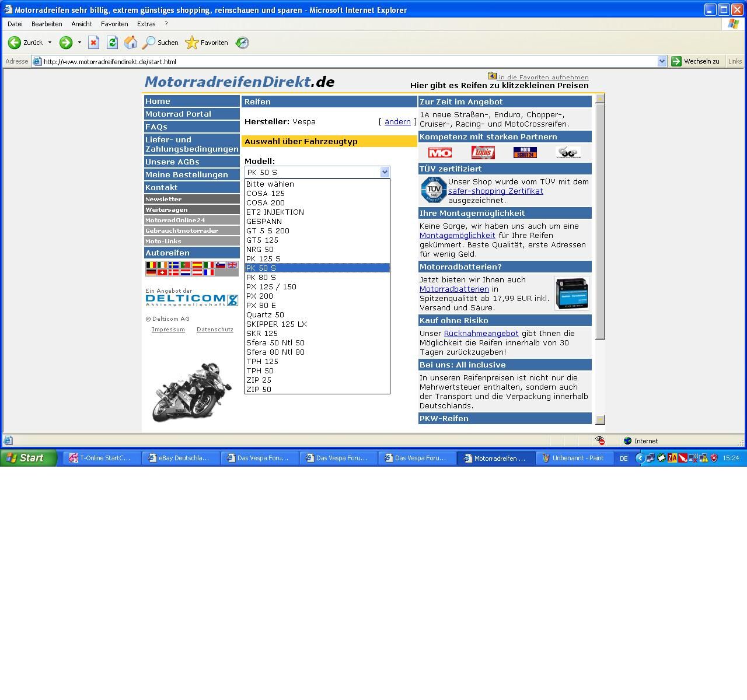Open the Ansicht menu
Image resolution: width=747 pixels, height=700 pixels.
click(x=81, y=24)
